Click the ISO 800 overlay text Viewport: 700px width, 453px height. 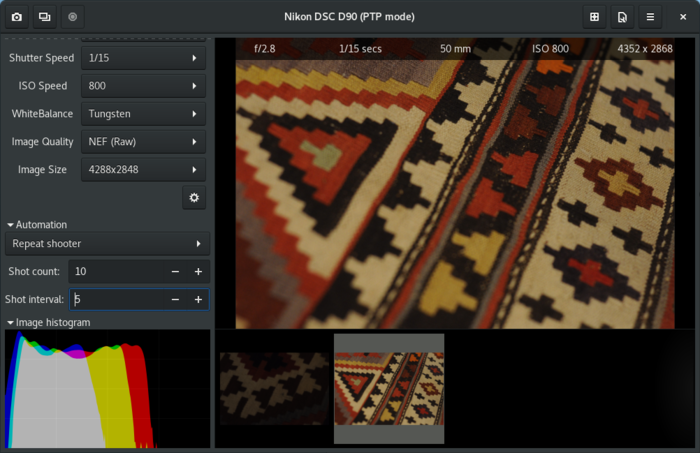(550, 49)
